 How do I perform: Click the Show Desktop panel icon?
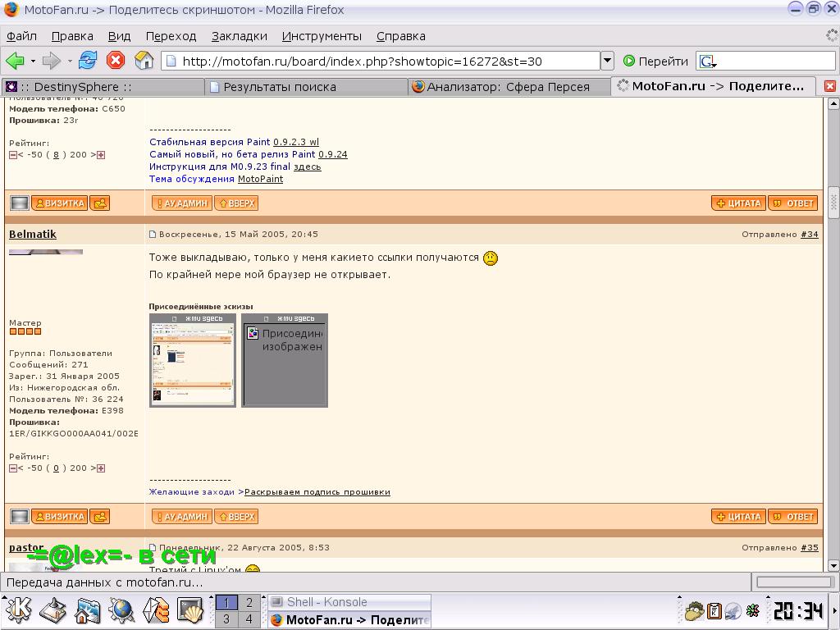pyautogui.click(x=52, y=610)
